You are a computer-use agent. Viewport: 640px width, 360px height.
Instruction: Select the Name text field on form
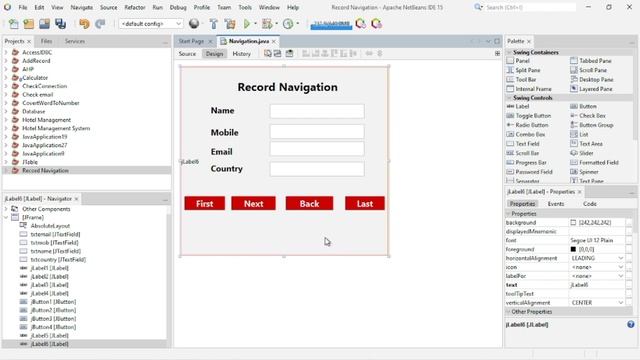317,111
